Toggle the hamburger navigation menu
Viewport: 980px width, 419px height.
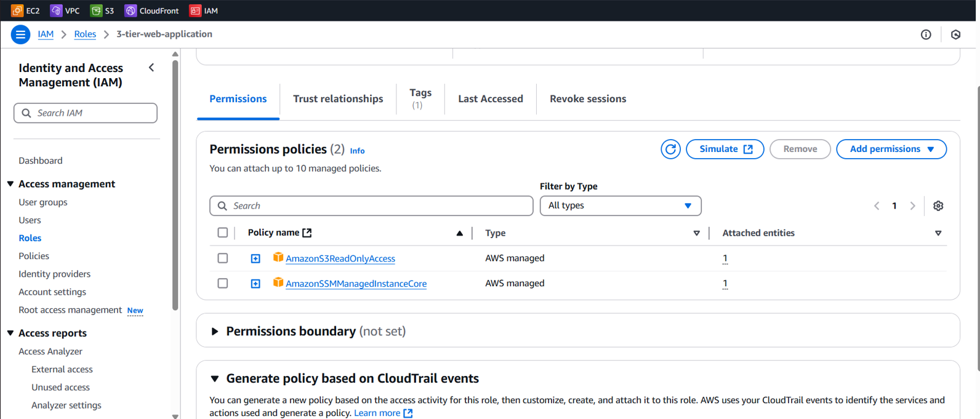[20, 34]
